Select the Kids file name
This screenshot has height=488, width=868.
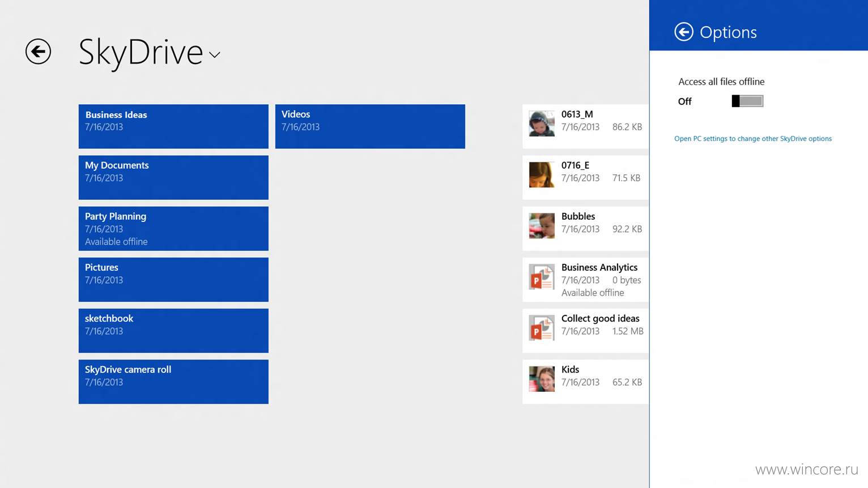click(x=570, y=369)
